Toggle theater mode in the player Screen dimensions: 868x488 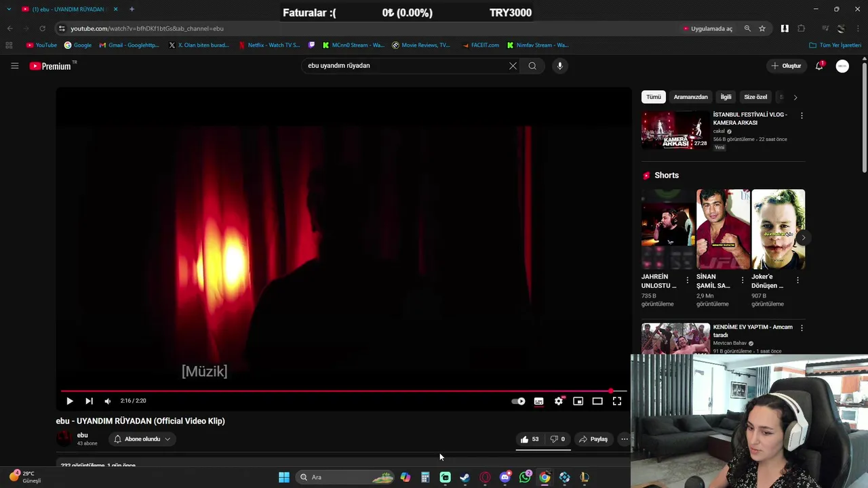pos(597,401)
